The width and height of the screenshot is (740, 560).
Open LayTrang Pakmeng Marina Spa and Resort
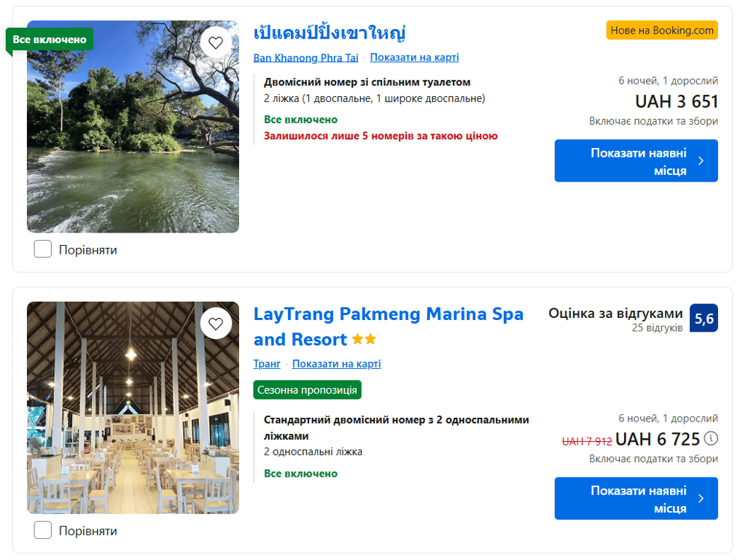pyautogui.click(x=389, y=327)
